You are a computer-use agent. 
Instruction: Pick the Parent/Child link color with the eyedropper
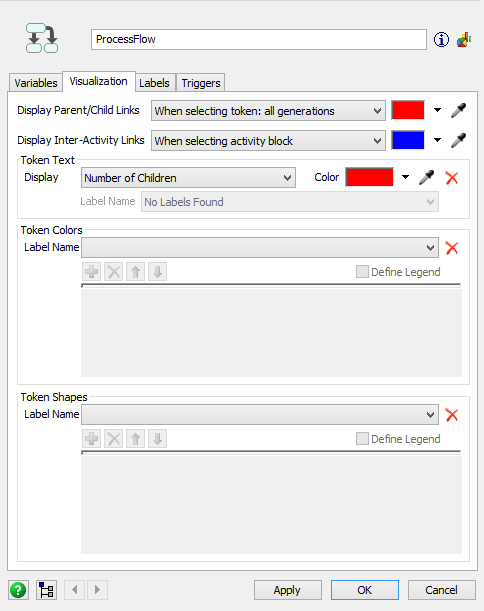point(458,110)
